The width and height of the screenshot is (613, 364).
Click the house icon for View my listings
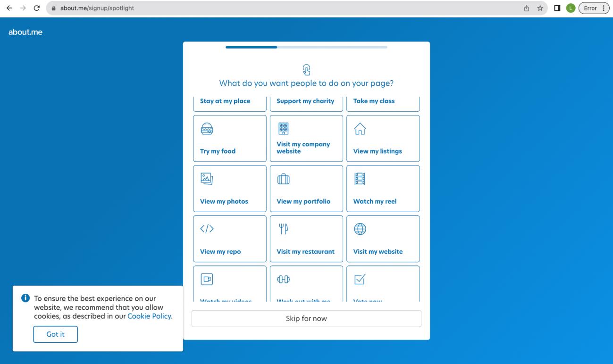point(360,128)
